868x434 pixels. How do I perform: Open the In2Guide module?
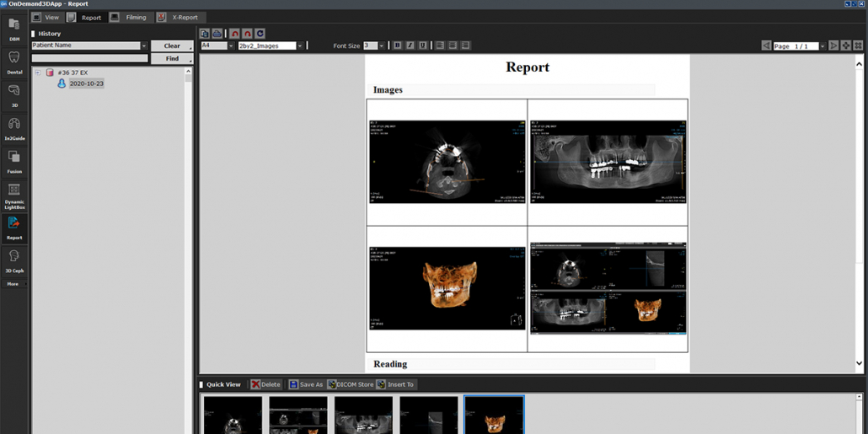[x=14, y=127]
